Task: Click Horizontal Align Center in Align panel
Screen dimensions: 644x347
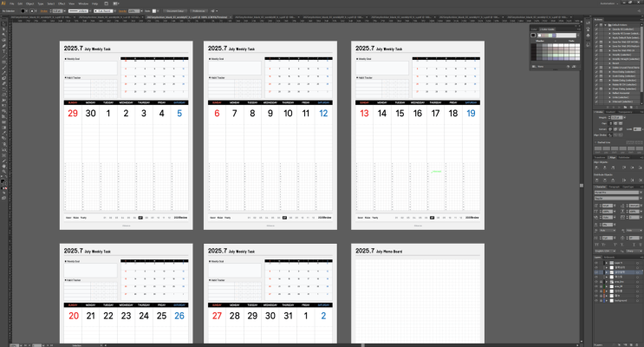Action: (605, 167)
